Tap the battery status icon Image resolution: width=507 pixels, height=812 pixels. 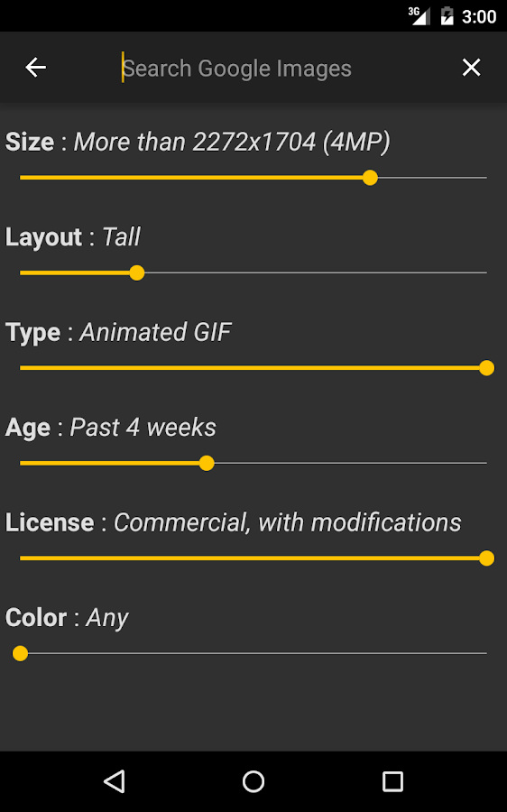tap(447, 16)
